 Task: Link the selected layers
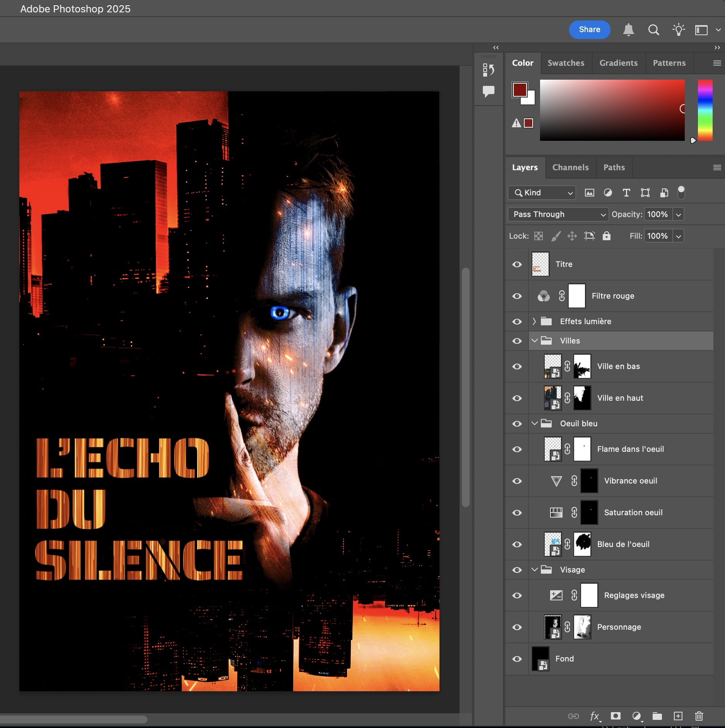(x=573, y=716)
